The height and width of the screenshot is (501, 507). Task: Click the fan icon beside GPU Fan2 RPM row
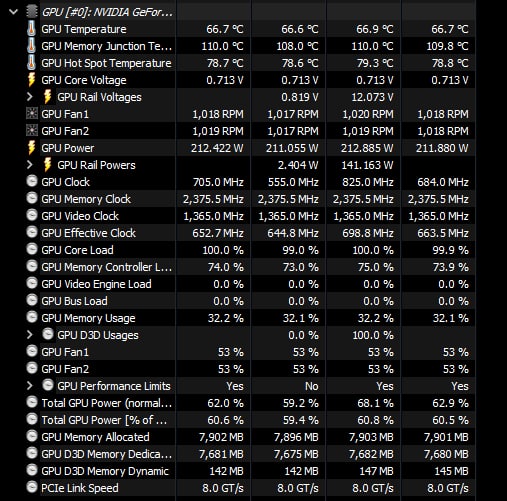click(x=32, y=131)
